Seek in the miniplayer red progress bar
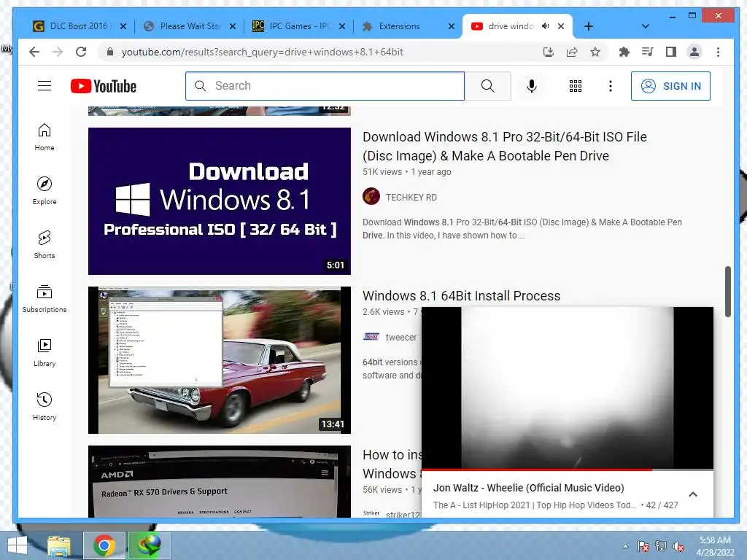The width and height of the screenshot is (747, 560). (x=568, y=470)
